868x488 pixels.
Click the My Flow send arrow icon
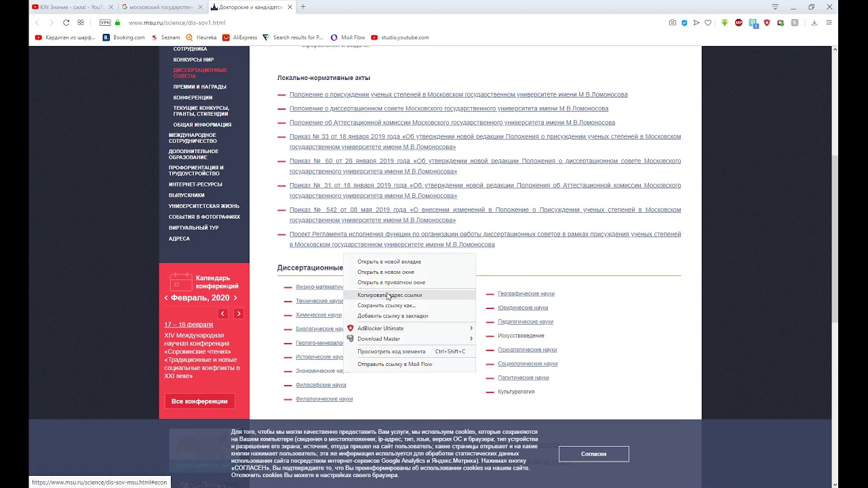[696, 22]
